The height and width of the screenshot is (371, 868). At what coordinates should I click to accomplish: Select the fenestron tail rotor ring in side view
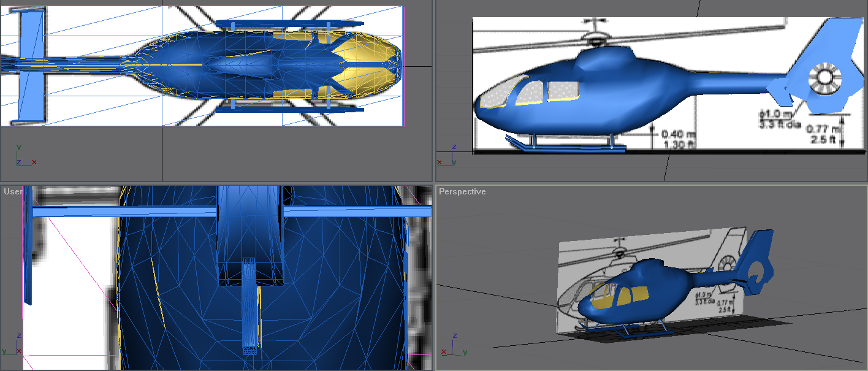click(824, 78)
